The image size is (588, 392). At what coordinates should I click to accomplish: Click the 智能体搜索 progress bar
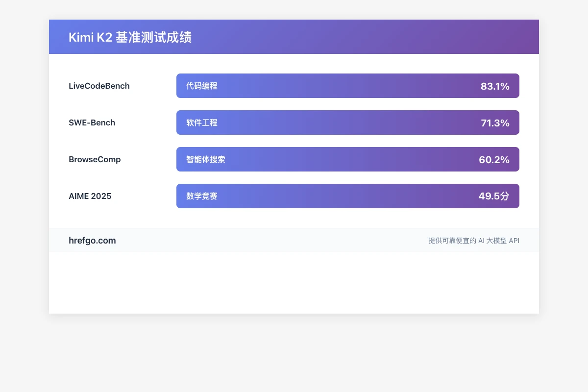click(348, 159)
